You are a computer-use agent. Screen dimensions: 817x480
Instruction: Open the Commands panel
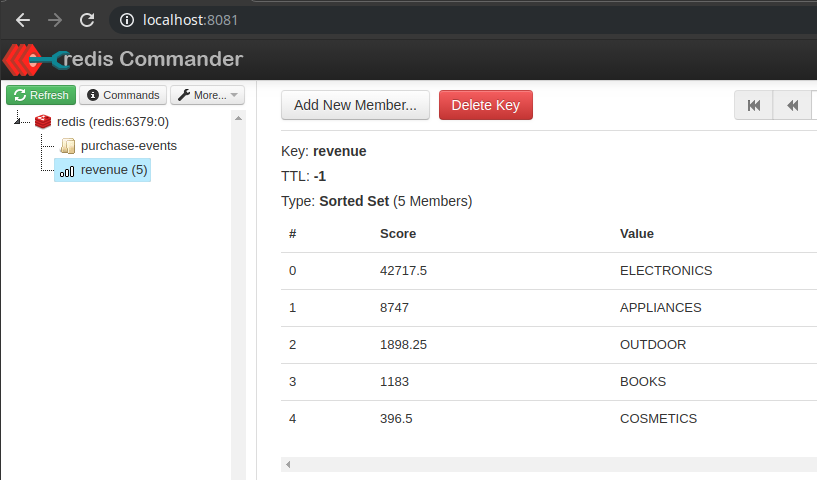(123, 95)
